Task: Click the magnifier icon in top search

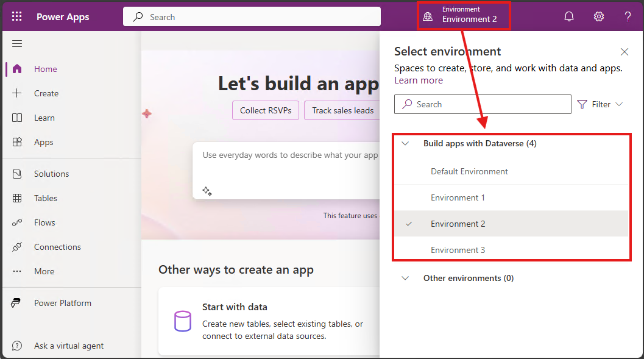Action: (x=138, y=17)
